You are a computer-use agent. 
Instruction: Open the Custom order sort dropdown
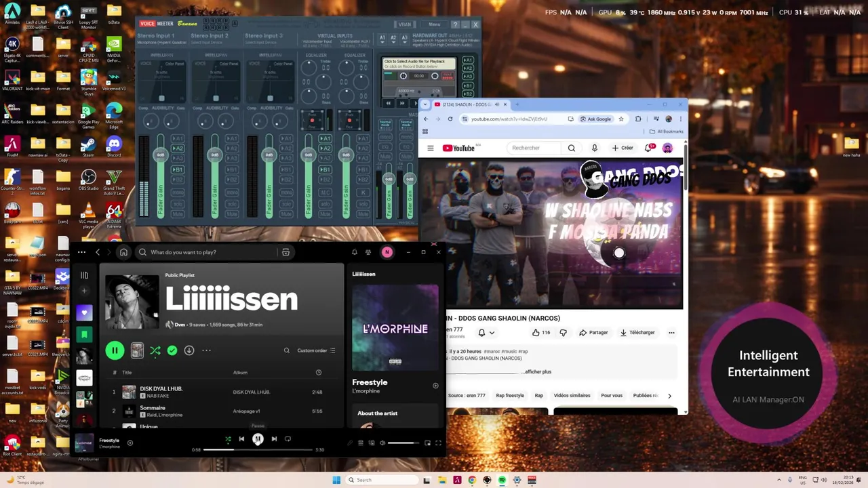[317, 350]
